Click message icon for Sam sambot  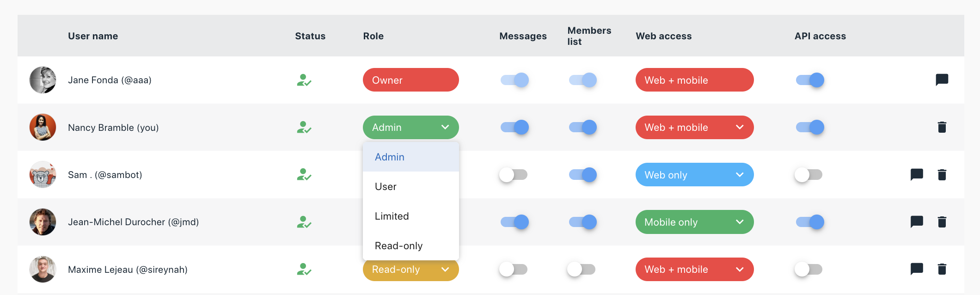pos(917,175)
